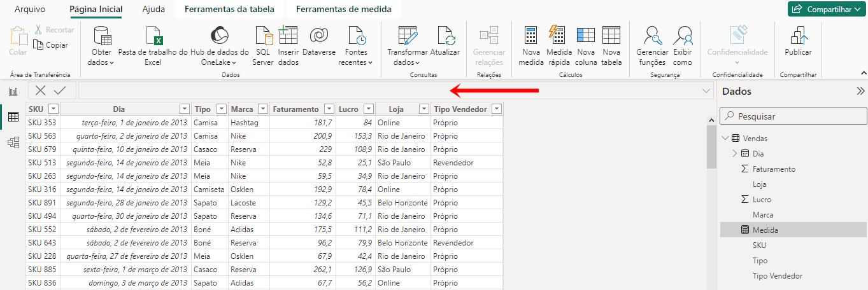Click Medida rápida lightning icon
The height and width of the screenshot is (290, 868).
[559, 35]
